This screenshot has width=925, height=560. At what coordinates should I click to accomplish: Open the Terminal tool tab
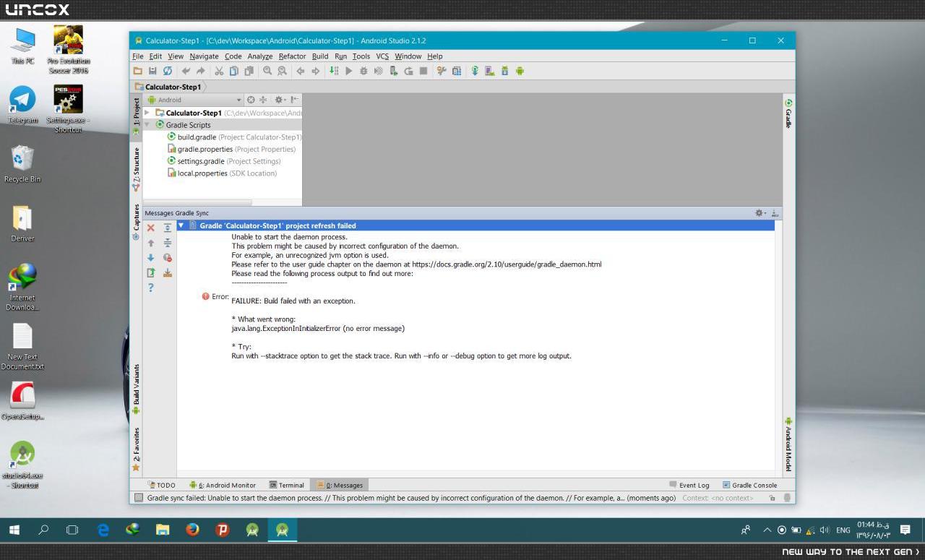coord(286,485)
